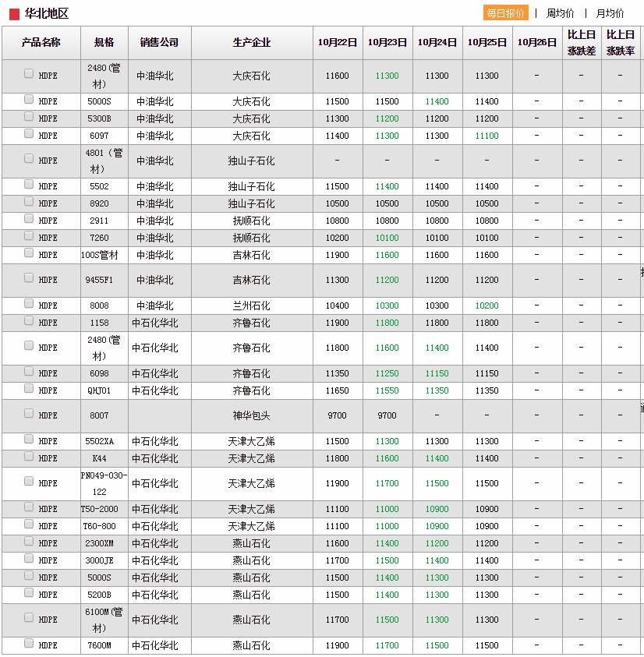The width and height of the screenshot is (644, 657).
Task: Tick the checkbox for HDPE 6097
Action: tap(29, 134)
